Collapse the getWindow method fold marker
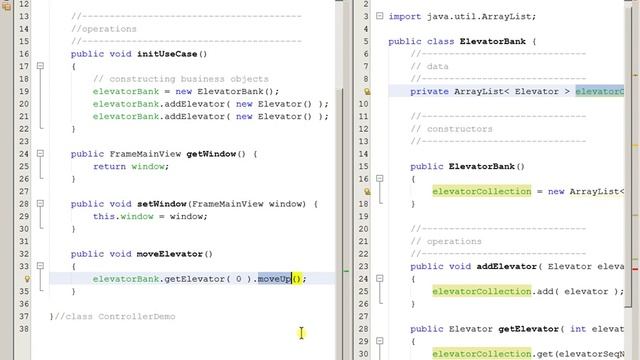 (x=40, y=153)
